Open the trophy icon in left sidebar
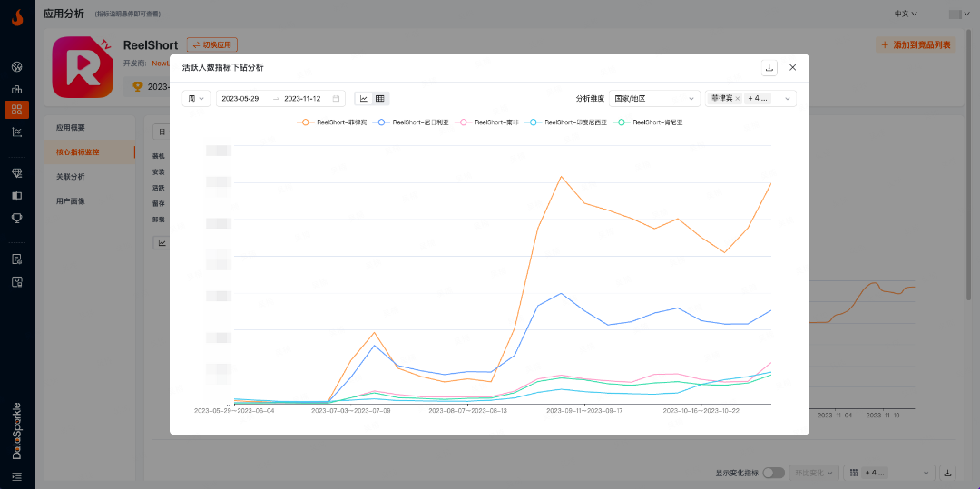 point(16,218)
